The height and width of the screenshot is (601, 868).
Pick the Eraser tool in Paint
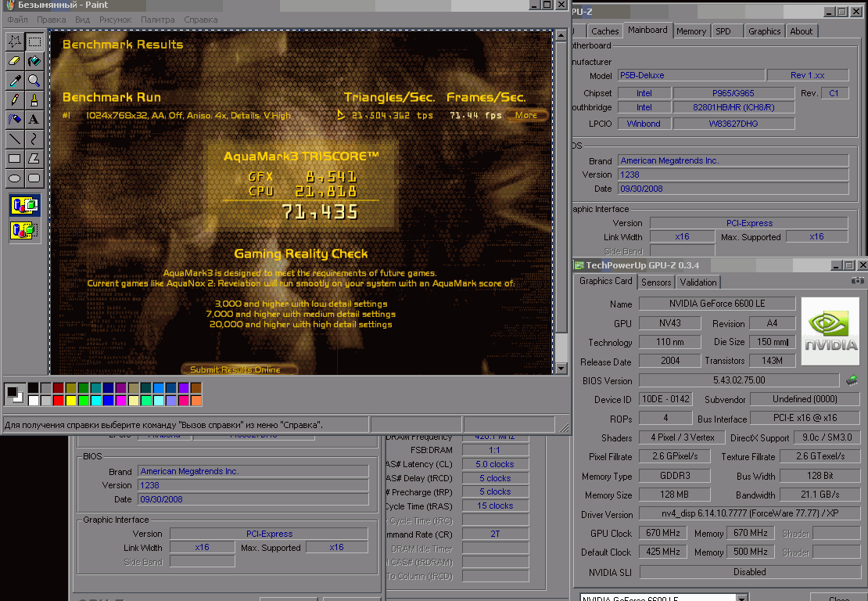coord(15,61)
